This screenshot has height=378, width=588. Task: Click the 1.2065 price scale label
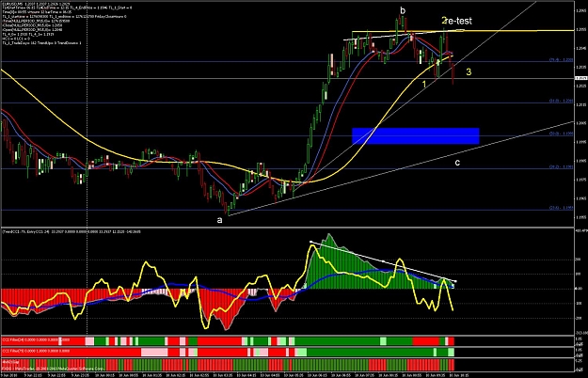580,11
